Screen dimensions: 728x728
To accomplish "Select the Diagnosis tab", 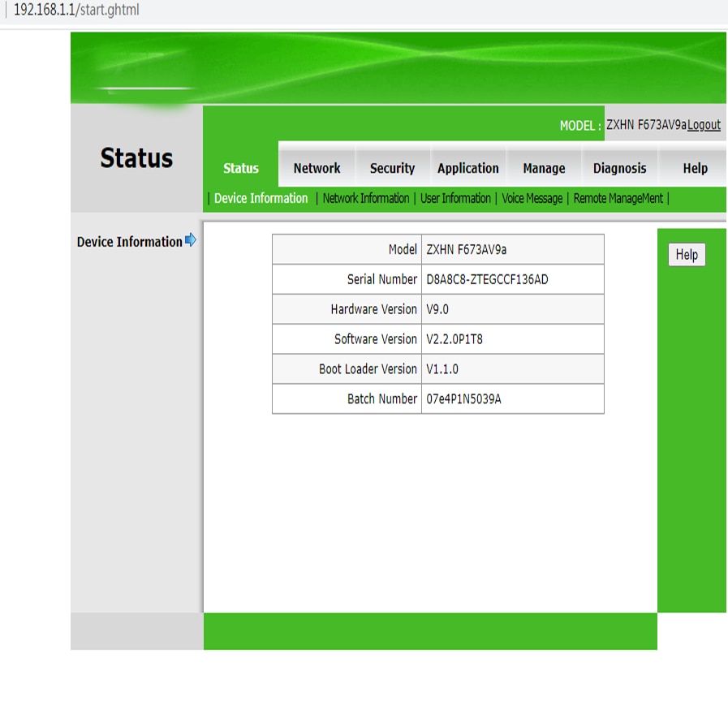I will (619, 168).
